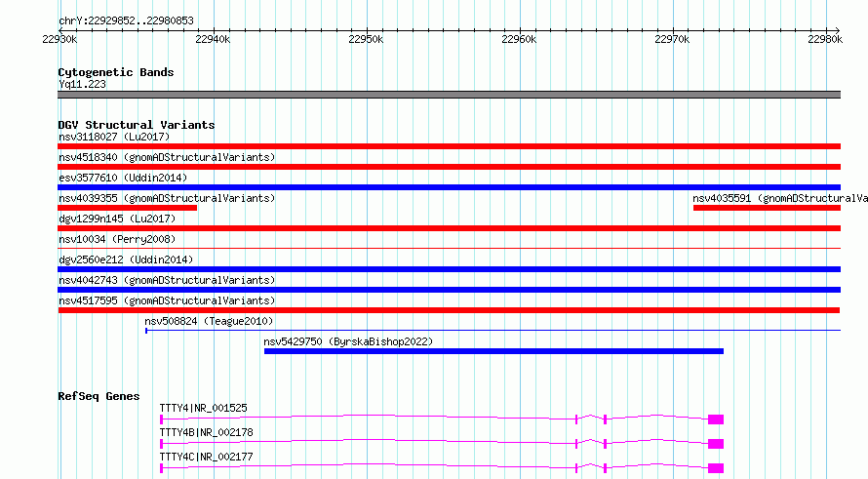This screenshot has width=868, height=479.
Task: Open nsv4042743 gnomAD blue variant bar
Action: tap(449, 290)
